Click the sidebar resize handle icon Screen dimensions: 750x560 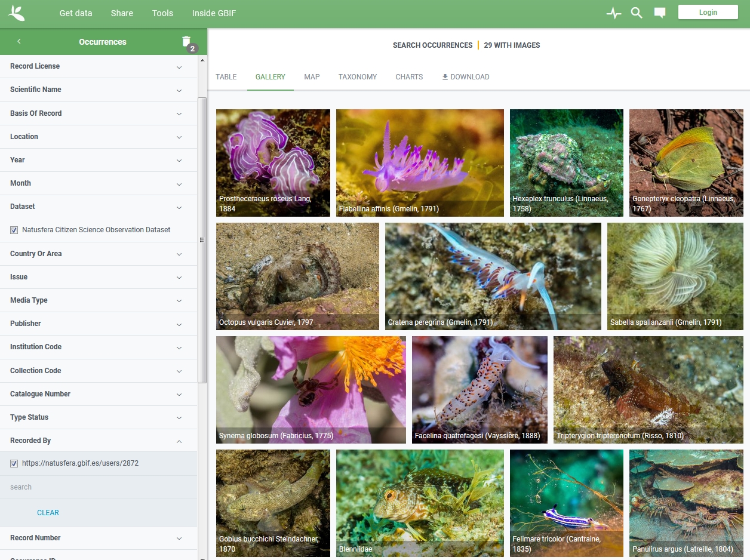coord(202,240)
